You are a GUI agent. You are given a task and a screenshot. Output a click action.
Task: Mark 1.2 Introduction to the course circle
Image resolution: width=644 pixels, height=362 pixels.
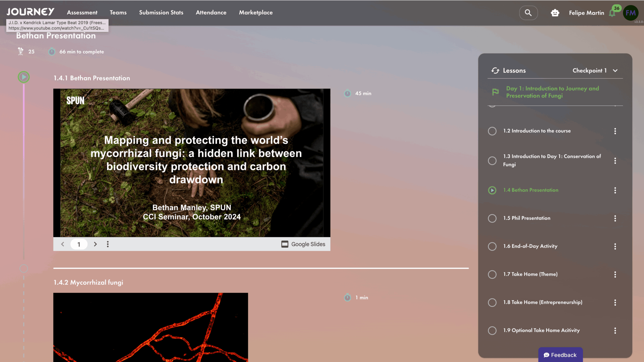click(492, 131)
